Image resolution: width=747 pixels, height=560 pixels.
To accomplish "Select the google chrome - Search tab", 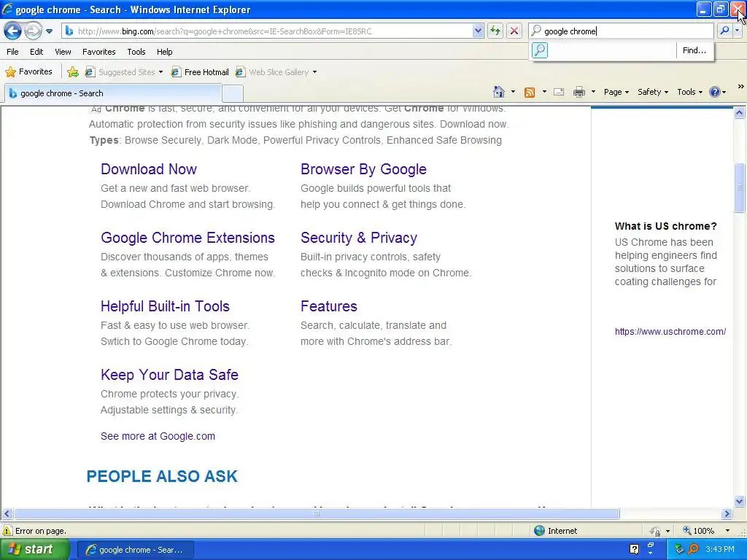I will click(113, 93).
